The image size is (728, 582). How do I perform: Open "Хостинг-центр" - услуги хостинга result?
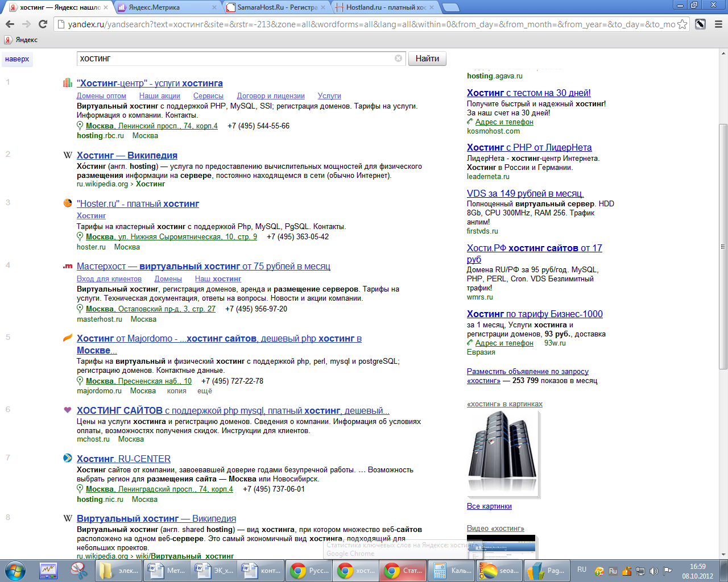pos(150,84)
